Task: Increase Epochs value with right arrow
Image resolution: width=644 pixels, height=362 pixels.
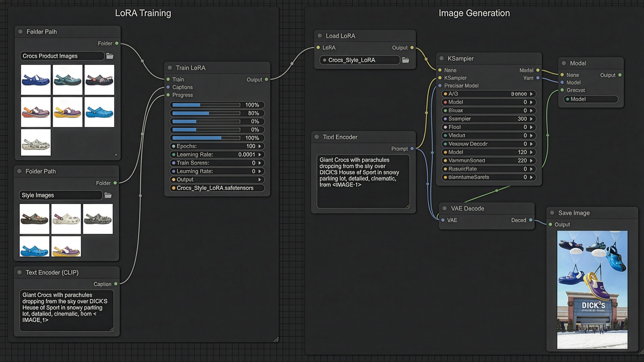Action: tap(260, 146)
